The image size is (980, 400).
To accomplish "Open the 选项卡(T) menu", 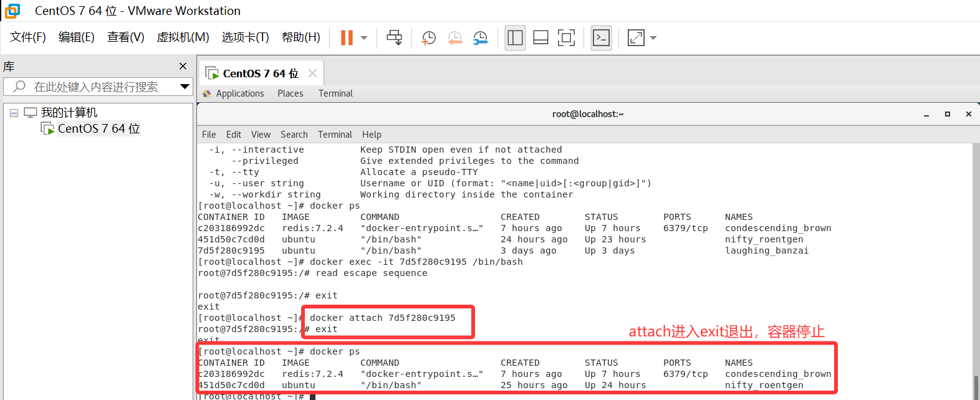I will point(245,37).
